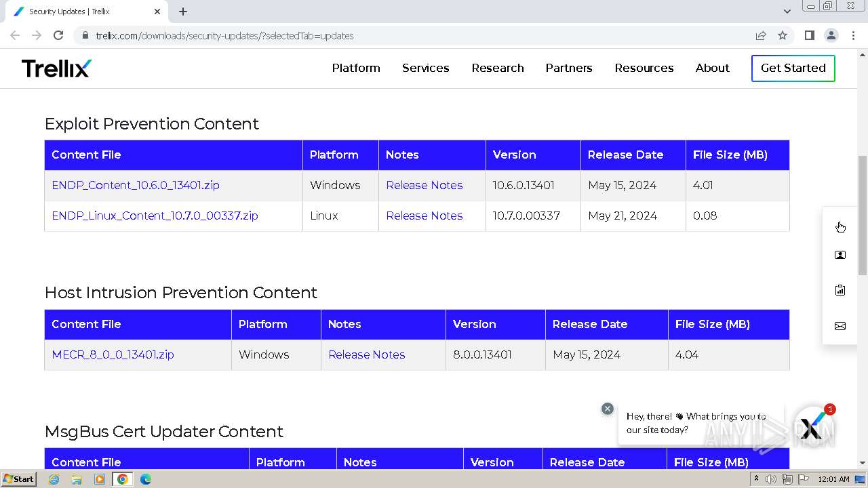Open a new browser tab
The height and width of the screenshot is (488, 868).
tap(183, 12)
